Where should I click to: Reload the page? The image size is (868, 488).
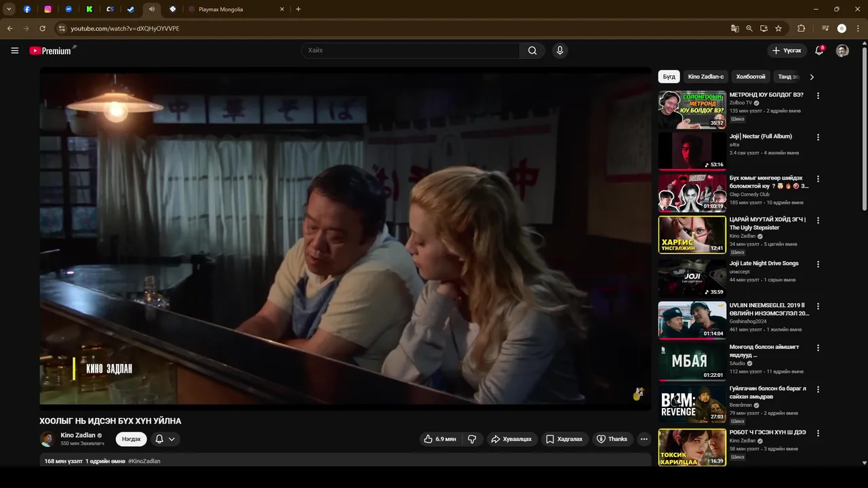pyautogui.click(x=42, y=28)
